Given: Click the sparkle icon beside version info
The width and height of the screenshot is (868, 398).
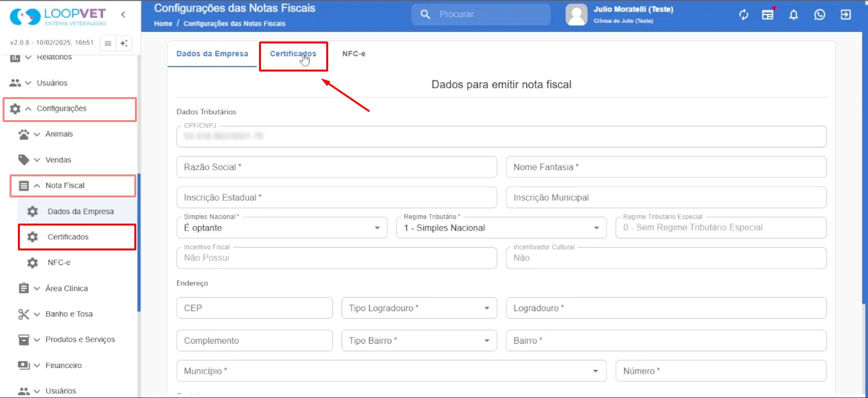Looking at the screenshot, I should [x=124, y=43].
